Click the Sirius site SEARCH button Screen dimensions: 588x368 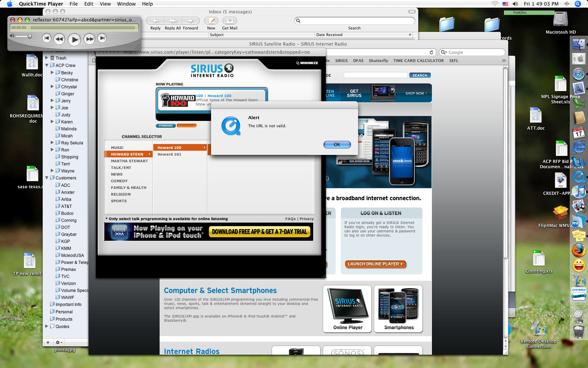(420, 75)
